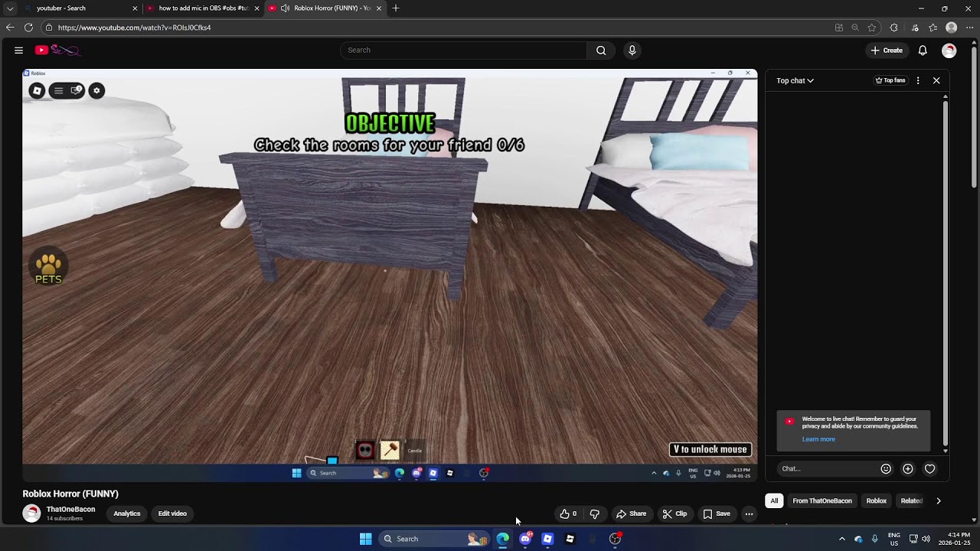
Task: Select the From ThatOneBacon filter chip
Action: (x=822, y=500)
